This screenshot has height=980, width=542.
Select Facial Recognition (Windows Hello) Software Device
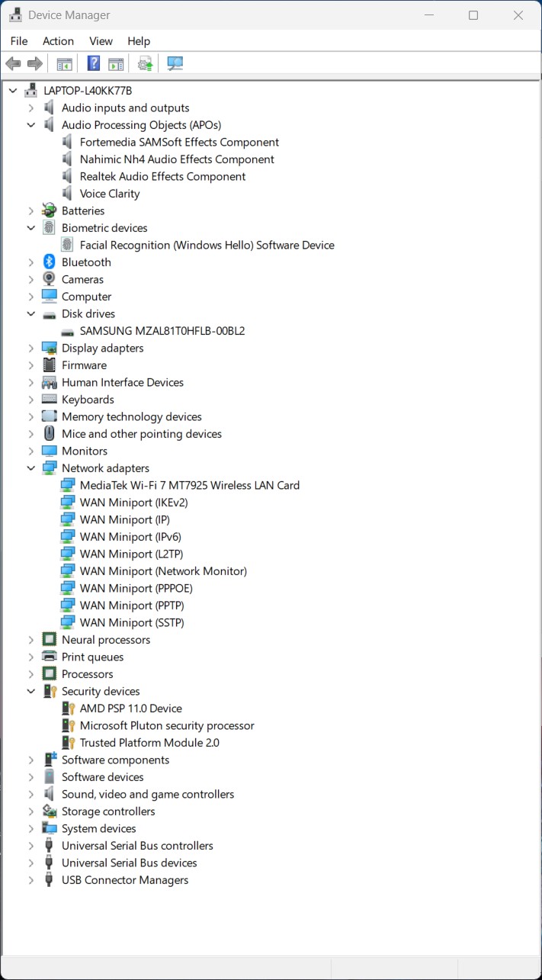pyautogui.click(x=207, y=246)
